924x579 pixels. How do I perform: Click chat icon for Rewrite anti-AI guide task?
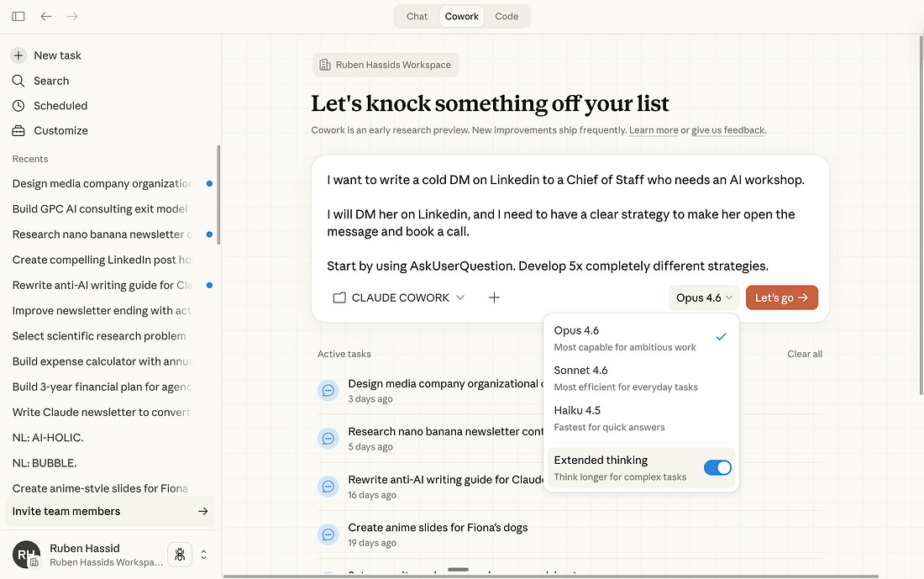pos(328,487)
